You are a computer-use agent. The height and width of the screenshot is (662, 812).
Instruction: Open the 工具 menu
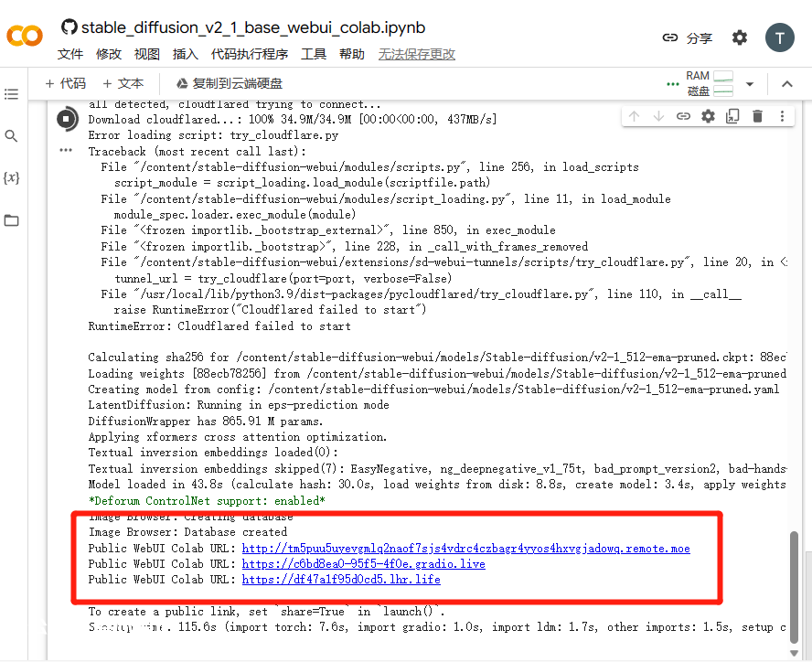pos(314,54)
